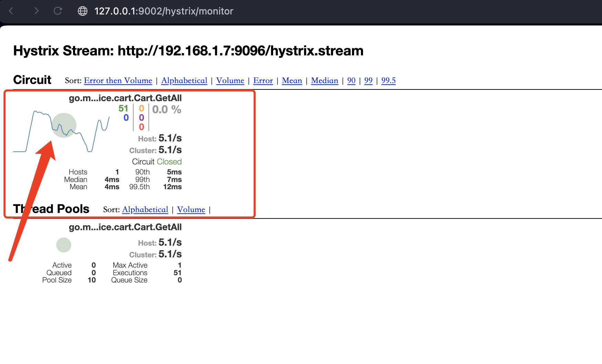Sort circuits by 99 percentile
Viewport: 602px width, 364px height.
369,81
